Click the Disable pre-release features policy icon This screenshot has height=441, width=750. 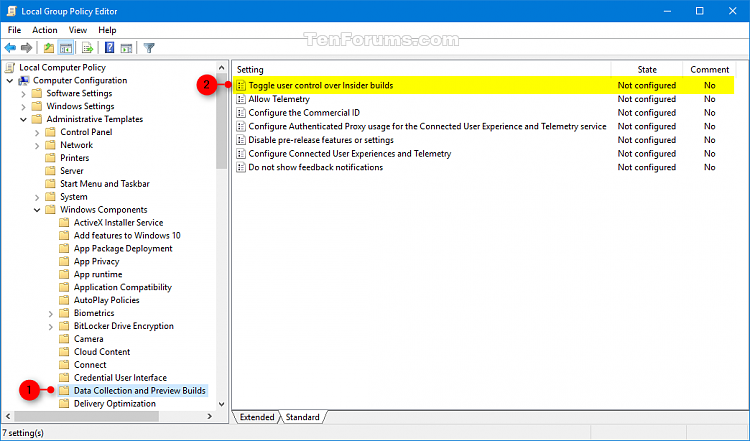click(241, 140)
